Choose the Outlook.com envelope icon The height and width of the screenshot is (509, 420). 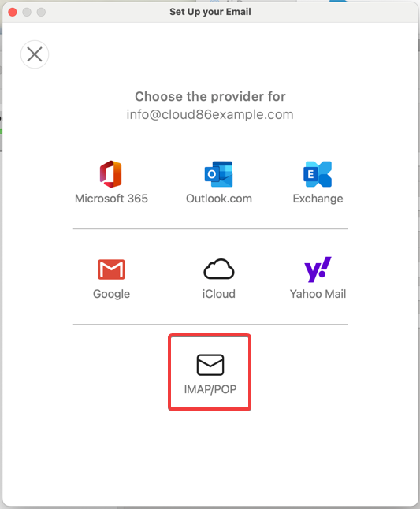218,174
